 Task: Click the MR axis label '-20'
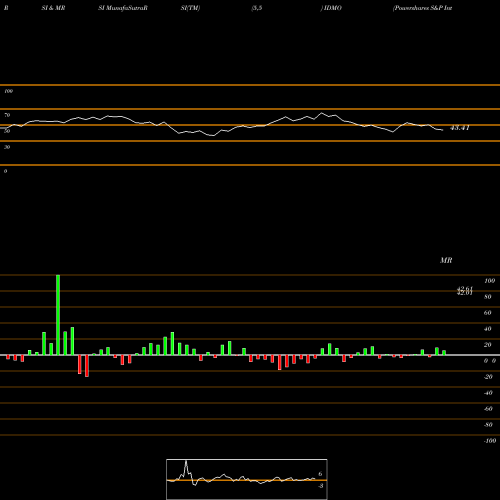488,377
